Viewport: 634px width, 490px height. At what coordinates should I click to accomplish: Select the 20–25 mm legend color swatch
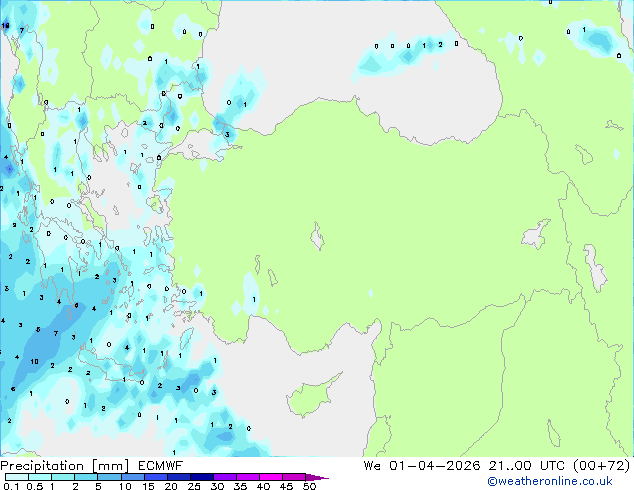point(178,477)
